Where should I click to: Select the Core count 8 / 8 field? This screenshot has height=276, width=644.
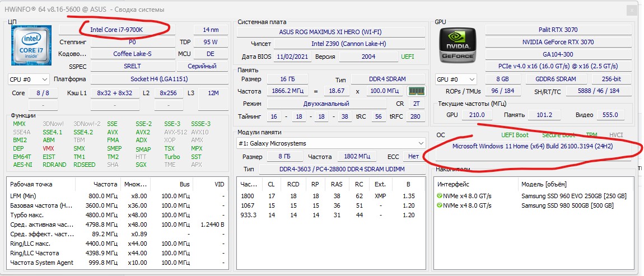click(x=43, y=93)
